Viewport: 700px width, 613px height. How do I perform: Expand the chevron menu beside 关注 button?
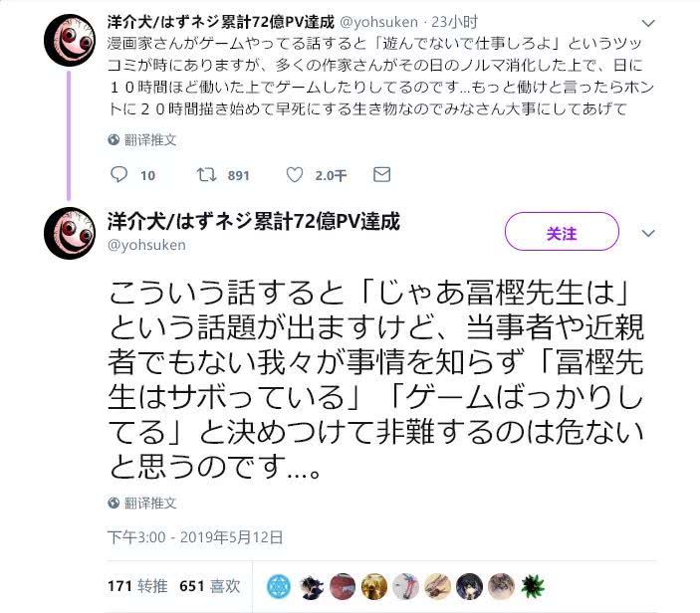(x=648, y=233)
